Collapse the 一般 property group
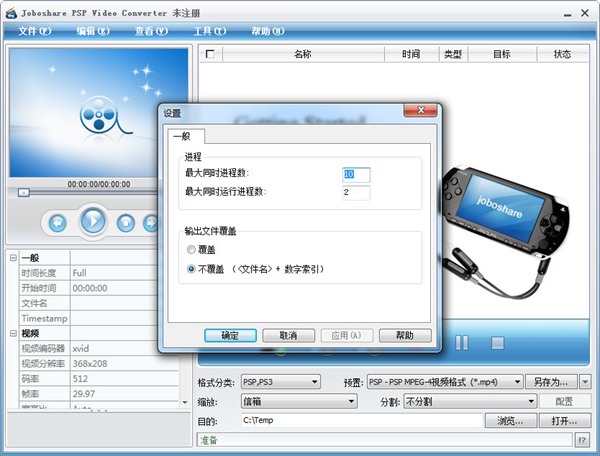This screenshot has width=600, height=456. click(13, 257)
